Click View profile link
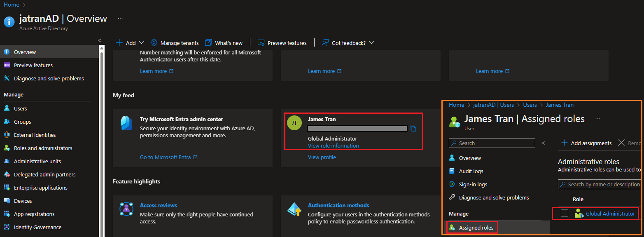The image size is (644, 237). click(x=322, y=157)
